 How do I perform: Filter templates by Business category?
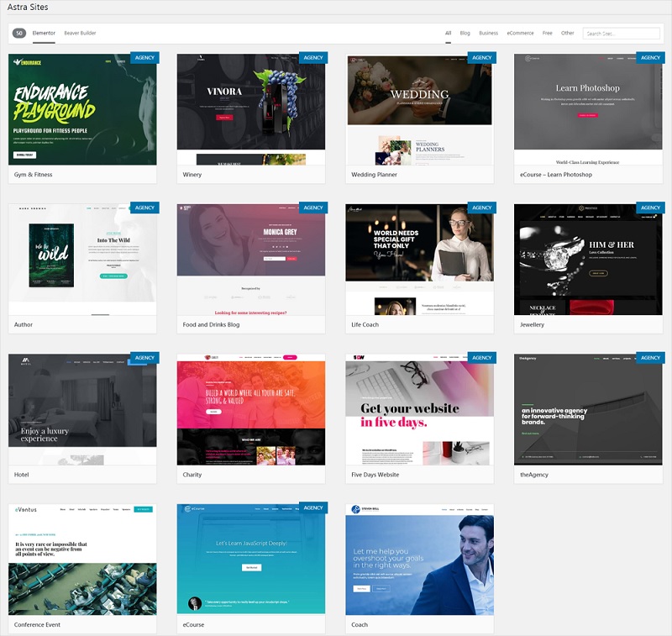488,34
